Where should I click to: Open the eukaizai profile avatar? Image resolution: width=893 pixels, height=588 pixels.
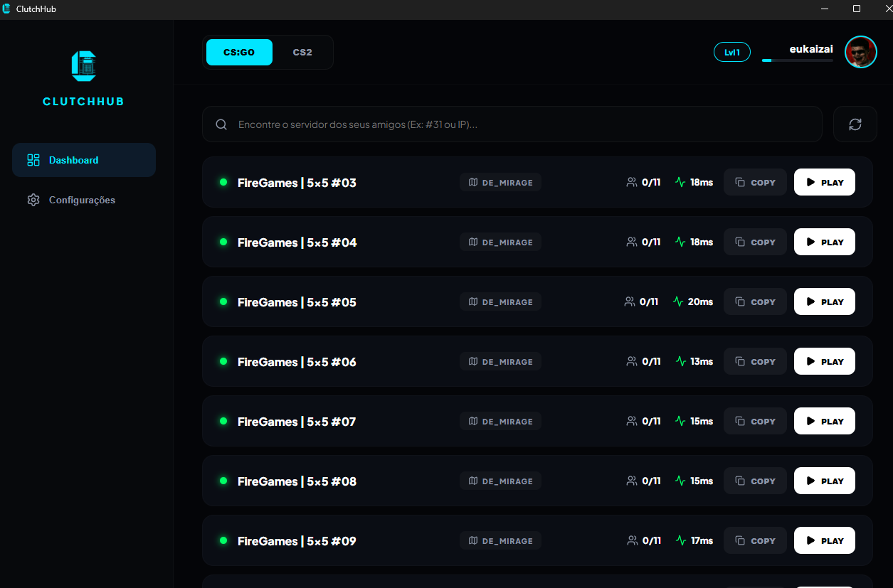(860, 52)
